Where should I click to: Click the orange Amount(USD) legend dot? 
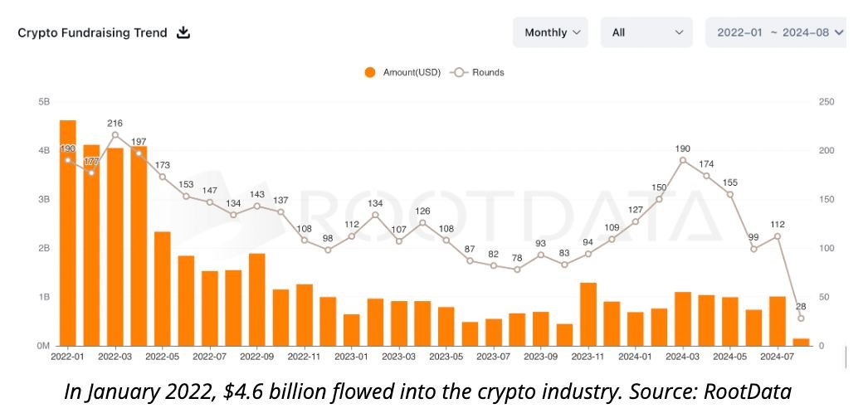pos(370,72)
